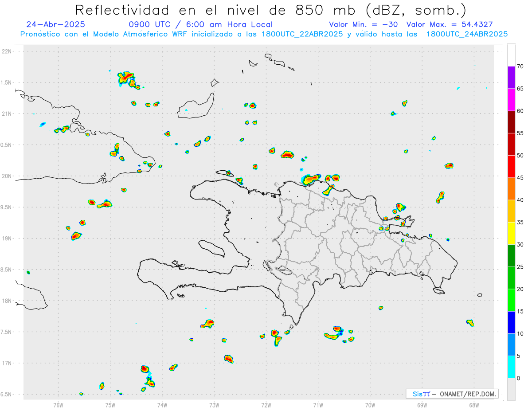Click the longitude axis label '72W'
The image size is (532, 411).
266,405
